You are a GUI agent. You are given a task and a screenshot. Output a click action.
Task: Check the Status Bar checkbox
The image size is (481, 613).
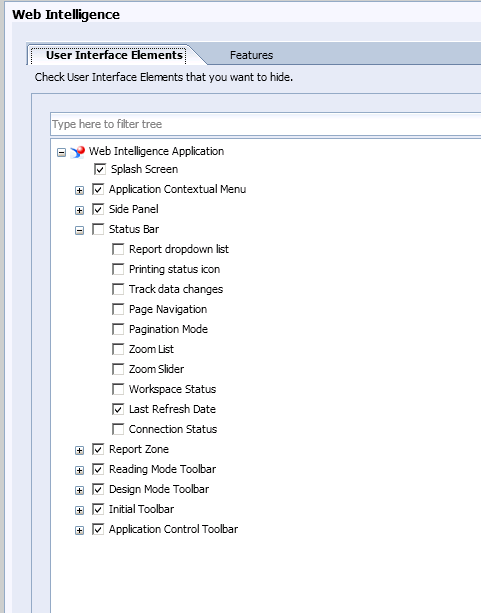(x=98, y=229)
